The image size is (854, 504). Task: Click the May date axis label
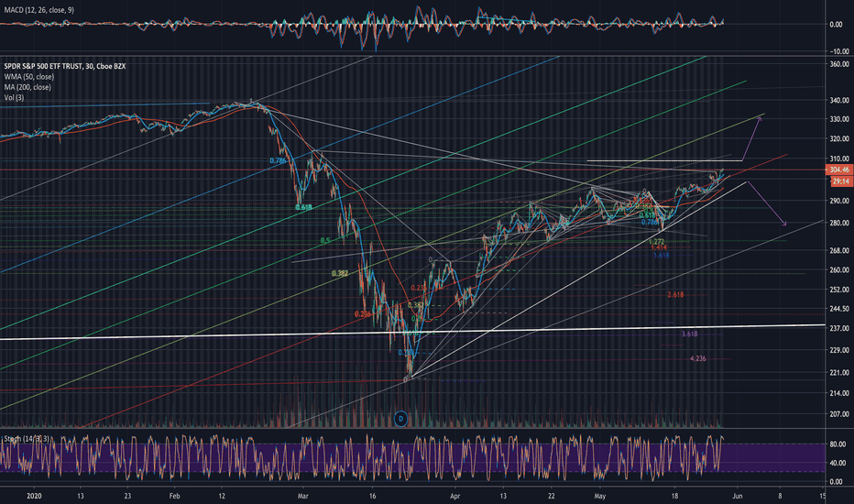[x=599, y=496]
